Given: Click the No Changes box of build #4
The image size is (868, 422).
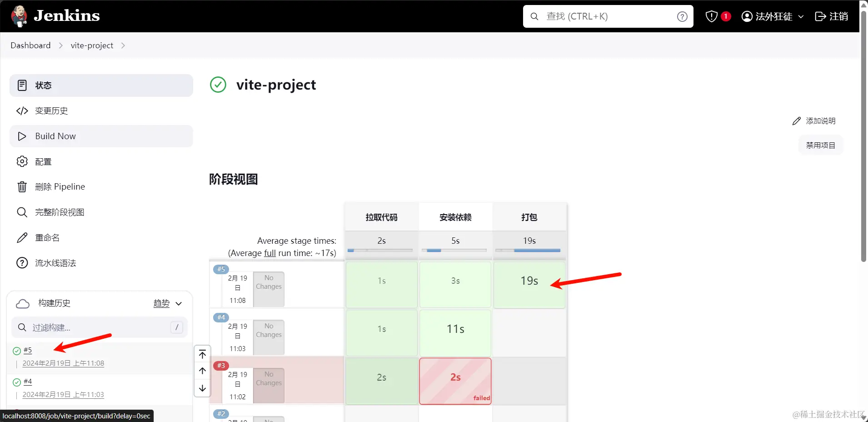Looking at the screenshot, I should (x=269, y=337).
